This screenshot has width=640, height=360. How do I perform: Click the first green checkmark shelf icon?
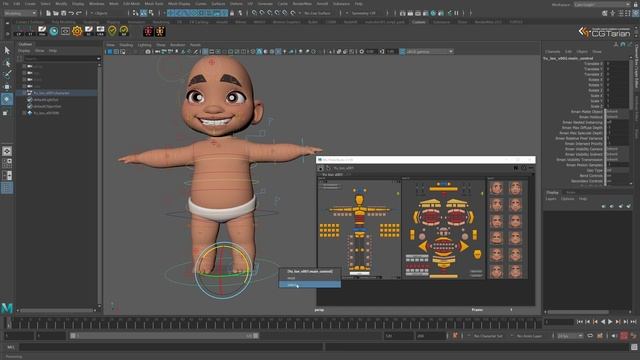pos(112,31)
